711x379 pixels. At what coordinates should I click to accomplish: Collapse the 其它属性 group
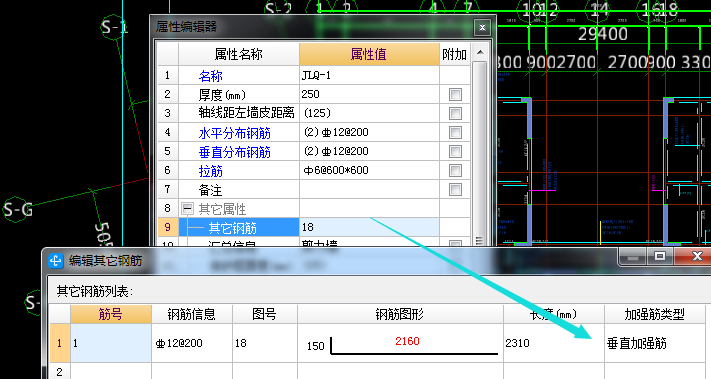coord(187,209)
